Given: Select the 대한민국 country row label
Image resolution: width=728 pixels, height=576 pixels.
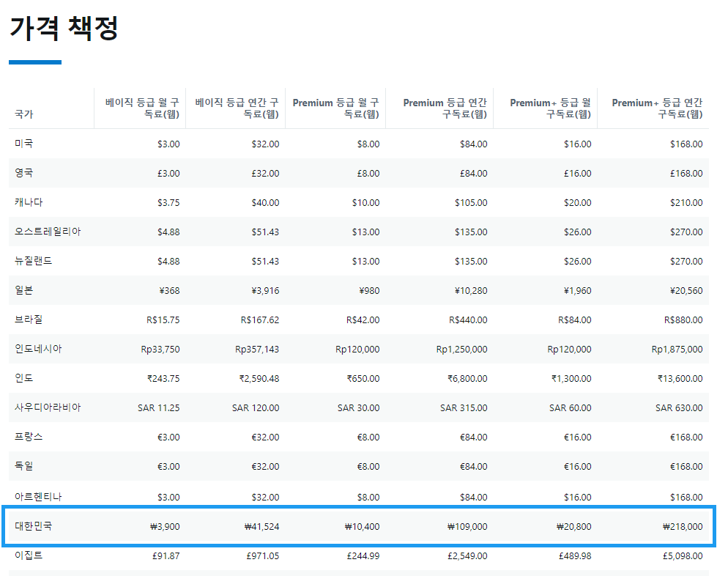Looking at the screenshot, I should pyautogui.click(x=34, y=526).
